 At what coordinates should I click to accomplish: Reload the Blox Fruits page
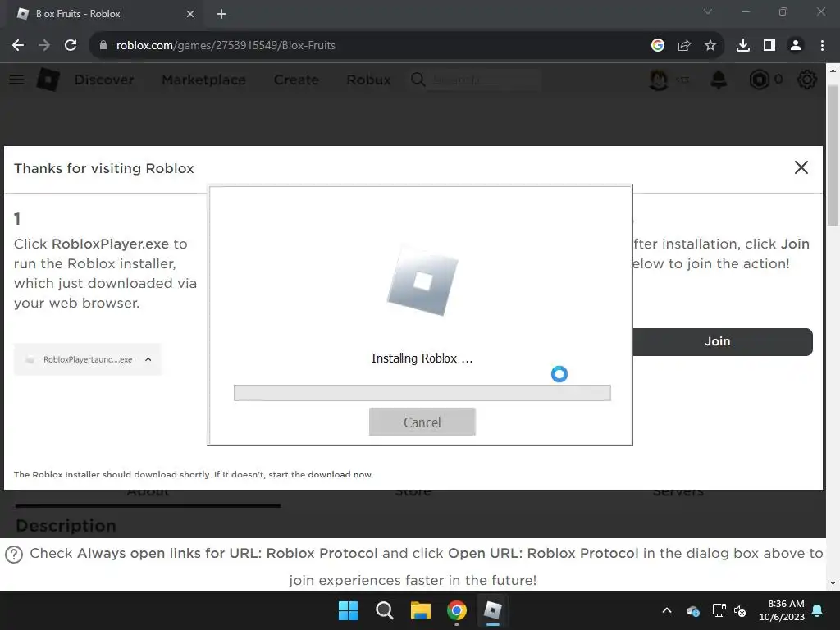(71, 46)
